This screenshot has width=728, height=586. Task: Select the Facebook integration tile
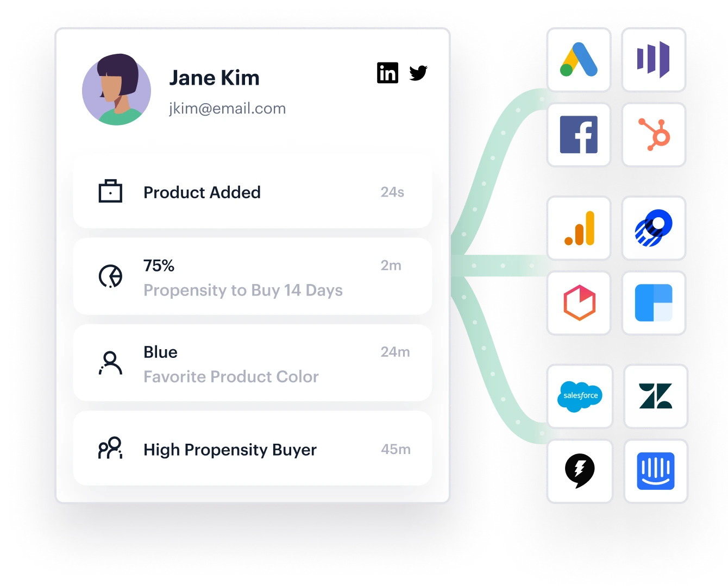tap(579, 135)
